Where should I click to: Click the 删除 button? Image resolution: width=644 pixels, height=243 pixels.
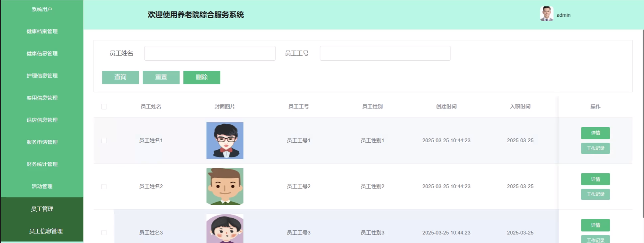pyautogui.click(x=202, y=77)
